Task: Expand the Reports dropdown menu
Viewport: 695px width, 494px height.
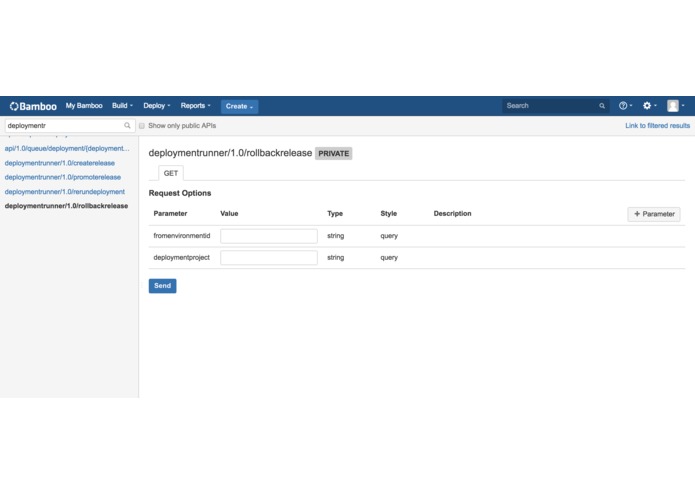Action: click(195, 106)
